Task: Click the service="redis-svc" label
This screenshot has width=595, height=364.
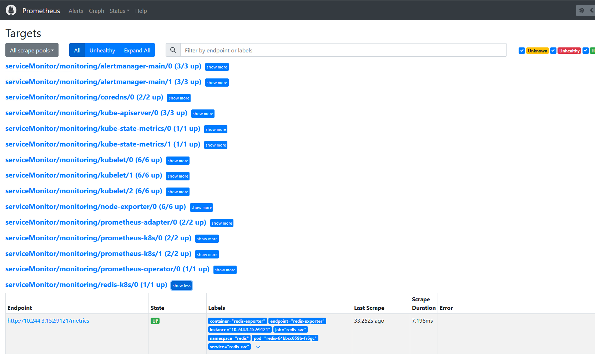Action: pyautogui.click(x=230, y=347)
